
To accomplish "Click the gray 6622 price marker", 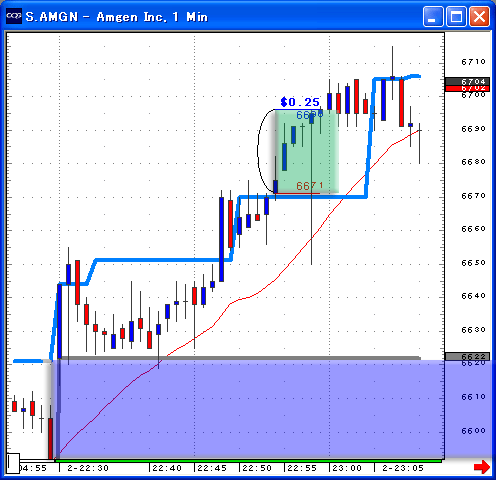I will pos(467,356).
